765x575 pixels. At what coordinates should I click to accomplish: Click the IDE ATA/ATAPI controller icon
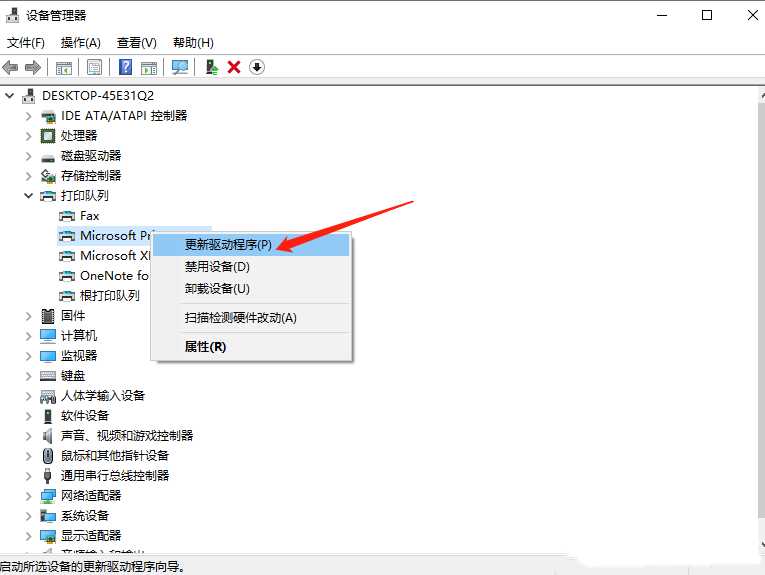coord(48,116)
